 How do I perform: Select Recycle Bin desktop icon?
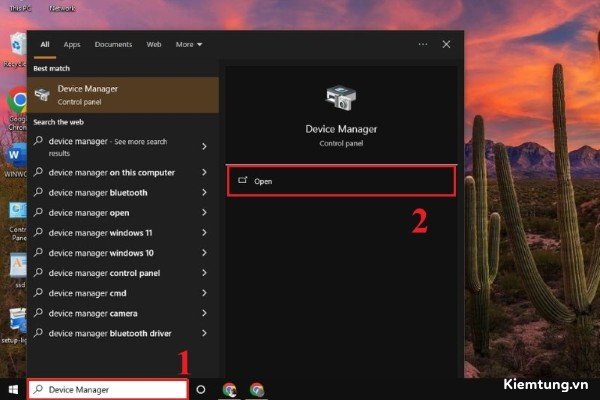click(16, 50)
